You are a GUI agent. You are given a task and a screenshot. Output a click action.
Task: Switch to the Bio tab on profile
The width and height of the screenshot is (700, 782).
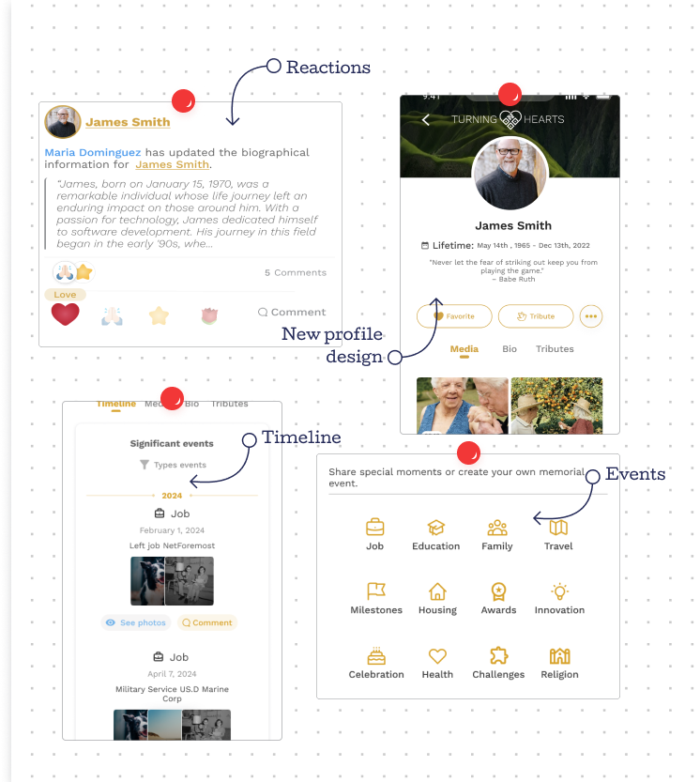pyautogui.click(x=510, y=349)
